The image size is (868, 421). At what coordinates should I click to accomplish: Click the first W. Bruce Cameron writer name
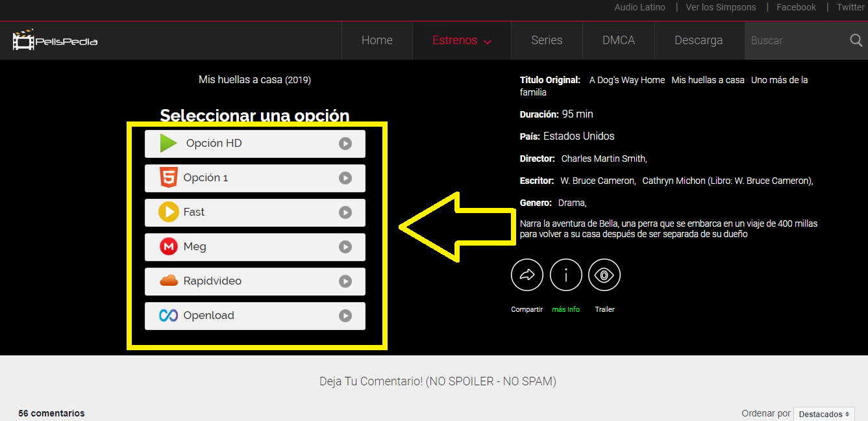pos(598,181)
